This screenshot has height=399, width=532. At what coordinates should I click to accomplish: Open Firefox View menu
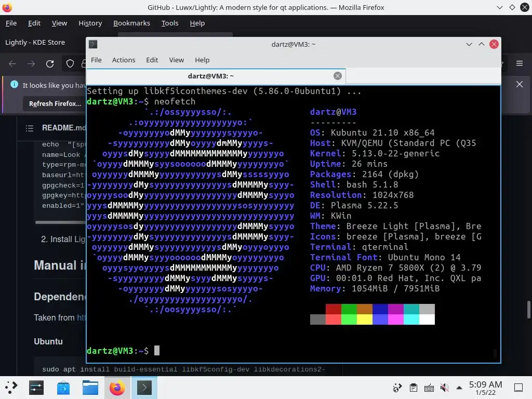tap(59, 23)
